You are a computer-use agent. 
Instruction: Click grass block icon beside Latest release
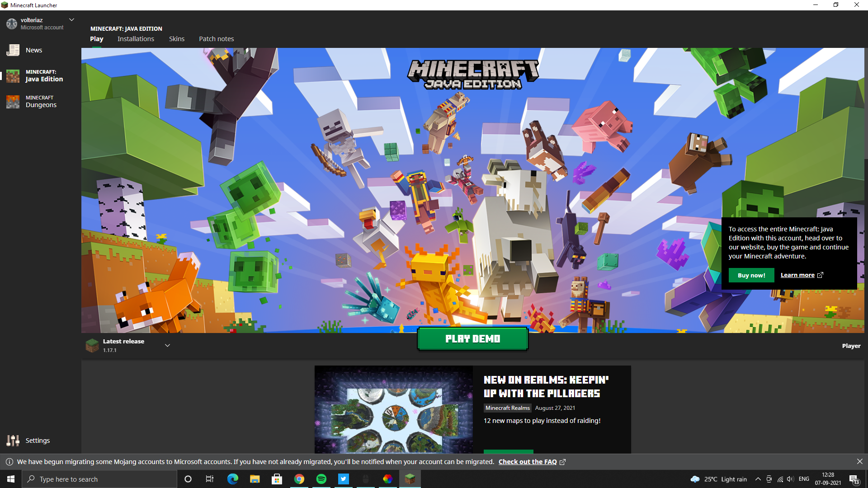pos(92,346)
